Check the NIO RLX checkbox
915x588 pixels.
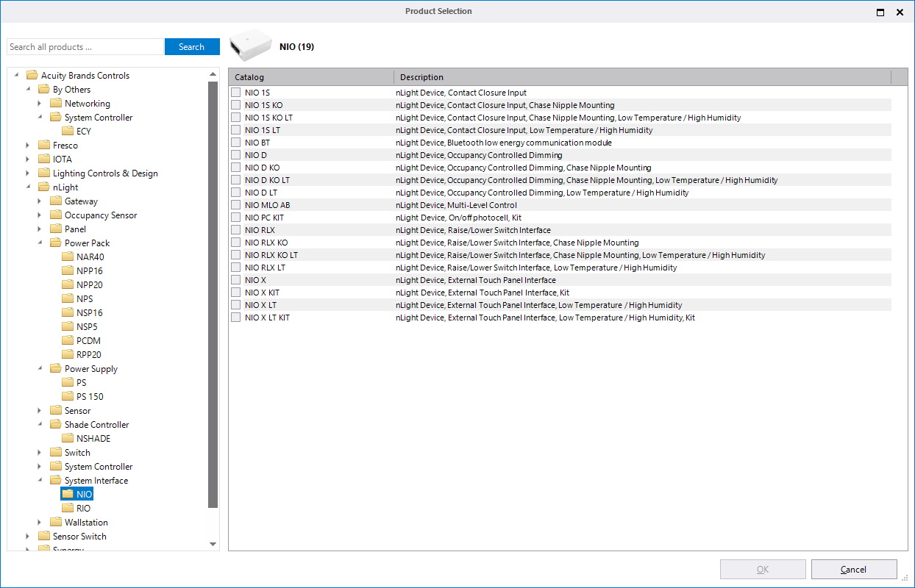(x=236, y=230)
